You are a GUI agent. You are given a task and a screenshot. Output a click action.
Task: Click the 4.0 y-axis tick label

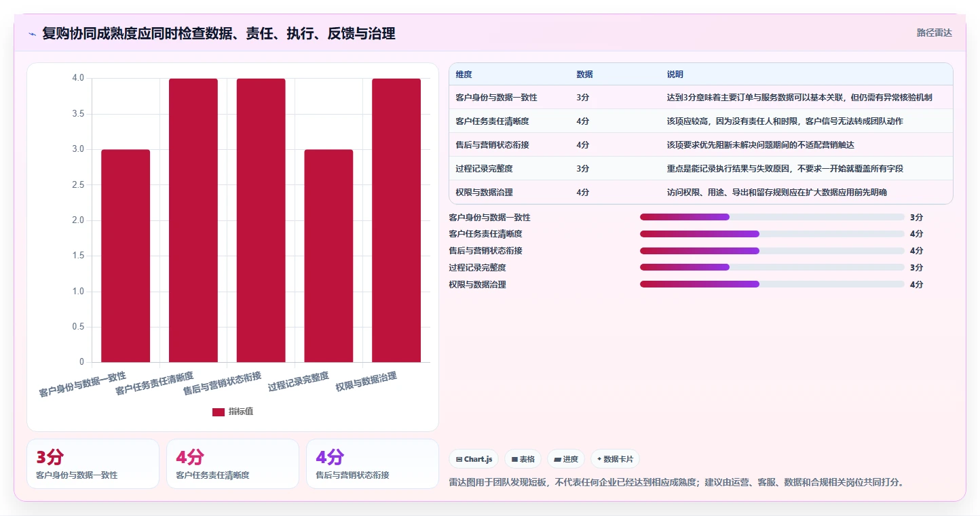[x=78, y=79]
